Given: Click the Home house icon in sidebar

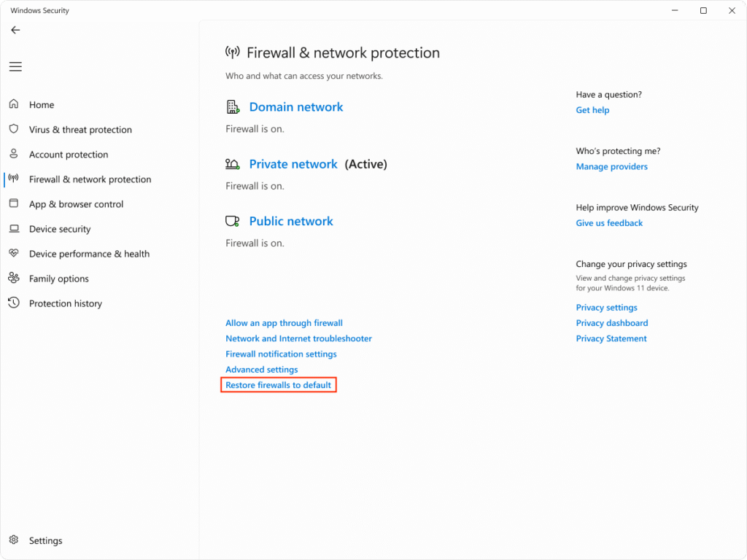Looking at the screenshot, I should tap(14, 104).
